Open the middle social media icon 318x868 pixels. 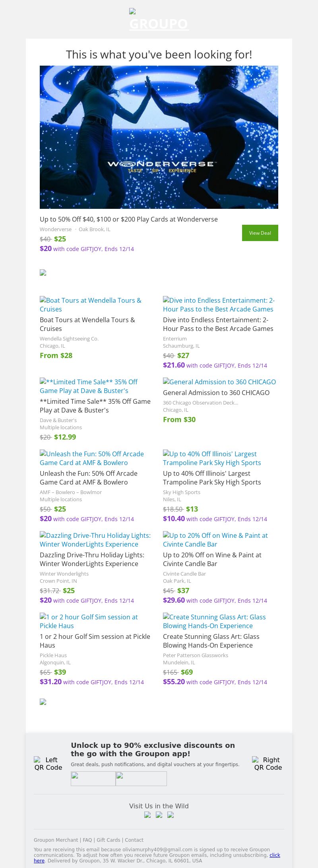[159, 815]
